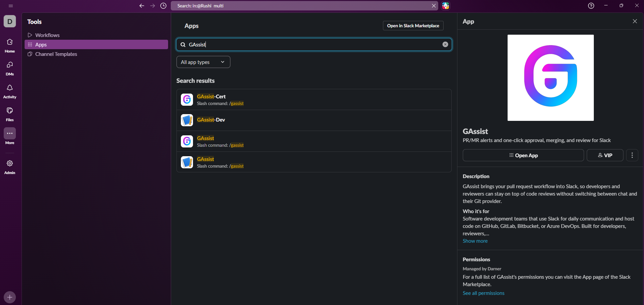This screenshot has height=305, width=644.
Task: Click the third result's G logo icon
Action: [187, 141]
